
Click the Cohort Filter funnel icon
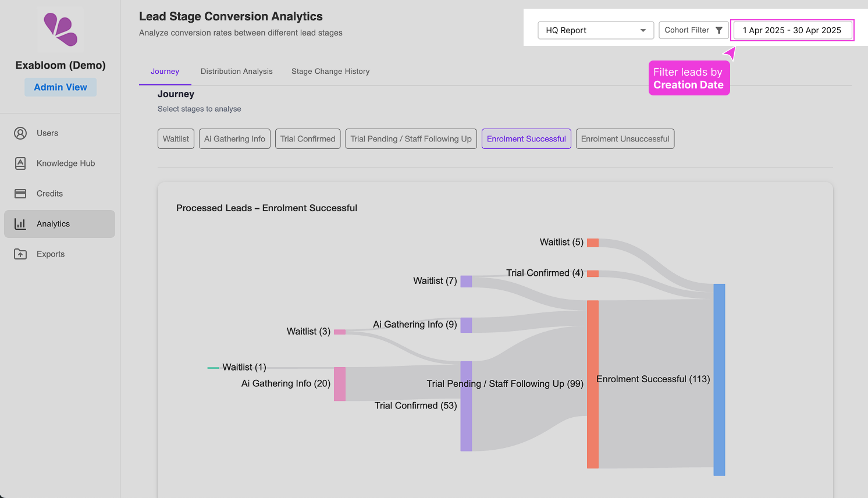[719, 30]
